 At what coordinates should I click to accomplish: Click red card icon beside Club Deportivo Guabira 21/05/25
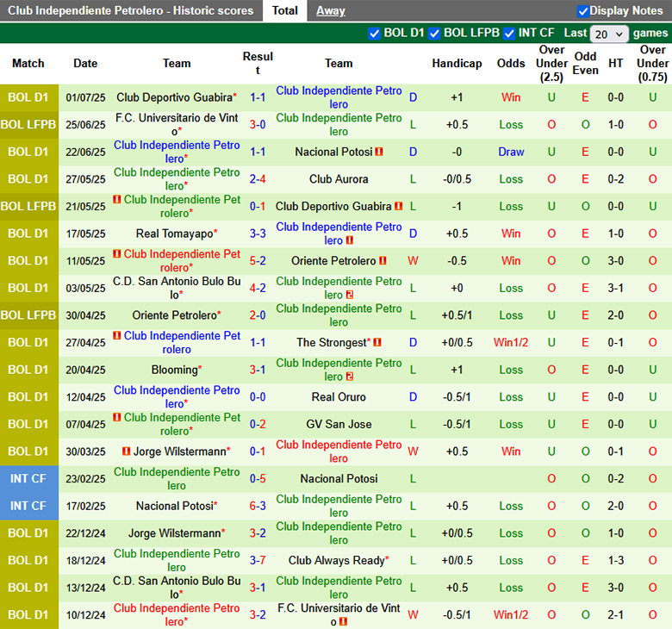tap(399, 206)
